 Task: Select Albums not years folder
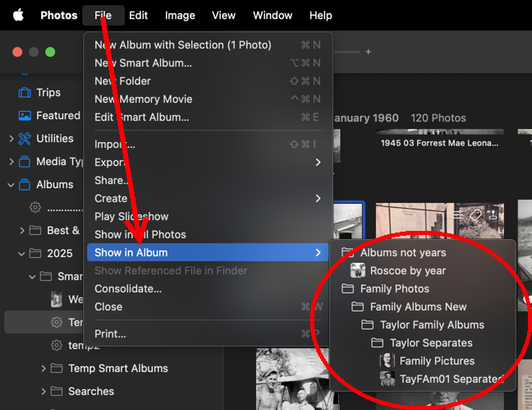pyautogui.click(x=423, y=253)
